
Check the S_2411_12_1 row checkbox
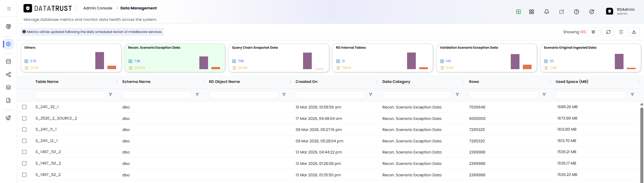pos(24,141)
